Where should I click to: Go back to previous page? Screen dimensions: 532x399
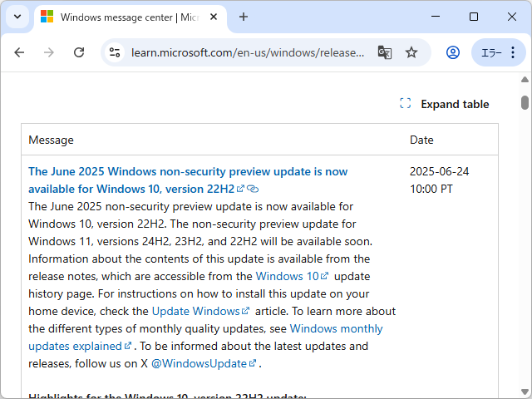pyautogui.click(x=19, y=52)
